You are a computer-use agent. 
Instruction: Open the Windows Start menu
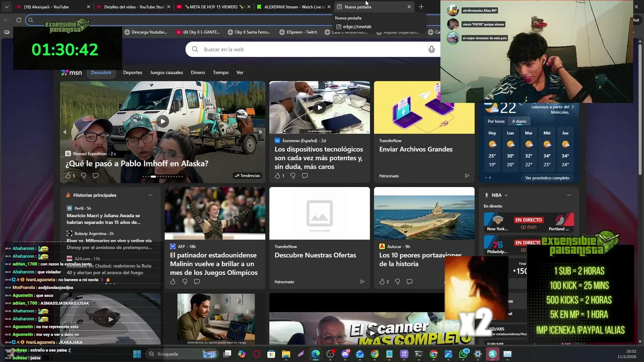(137, 354)
